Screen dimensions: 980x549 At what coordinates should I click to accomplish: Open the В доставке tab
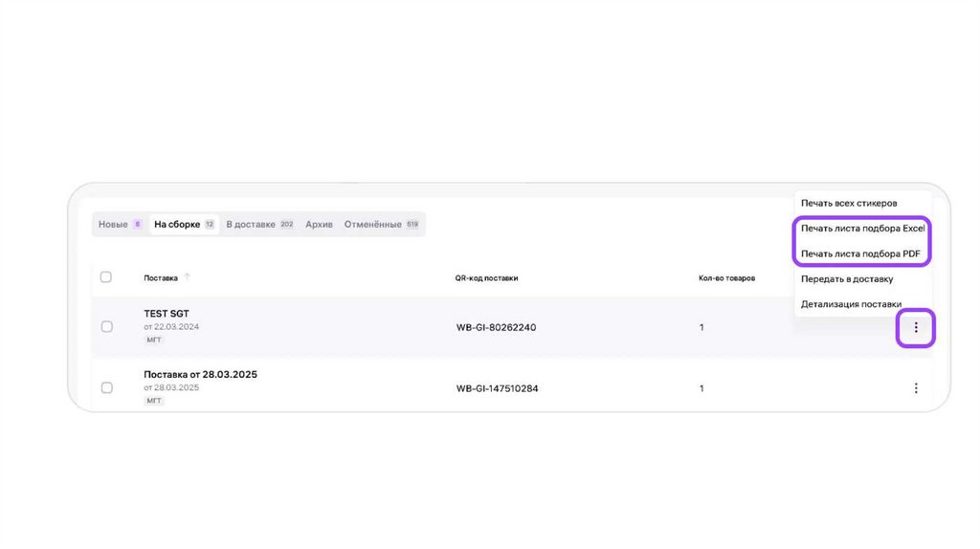pyautogui.click(x=259, y=225)
